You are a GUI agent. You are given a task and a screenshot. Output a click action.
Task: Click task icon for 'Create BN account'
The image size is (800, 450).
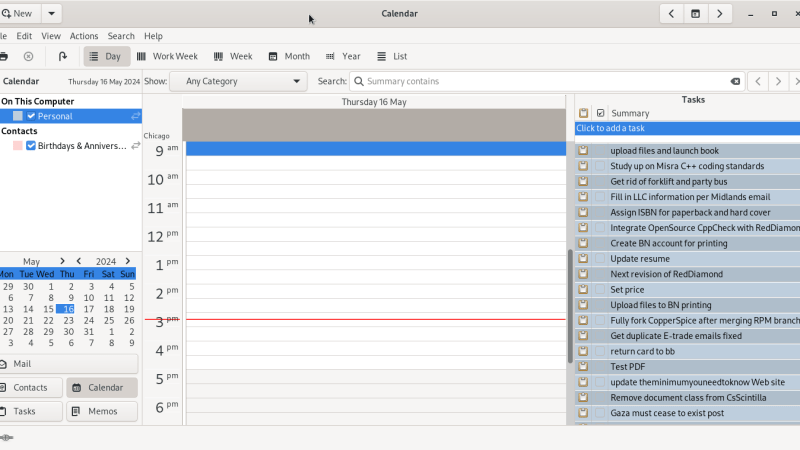click(x=583, y=243)
